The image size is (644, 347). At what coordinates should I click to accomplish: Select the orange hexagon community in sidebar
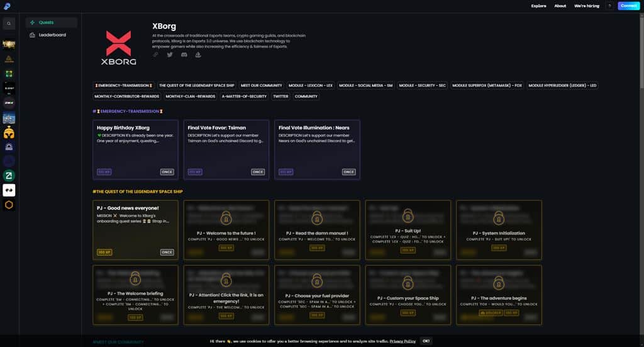[x=9, y=205]
